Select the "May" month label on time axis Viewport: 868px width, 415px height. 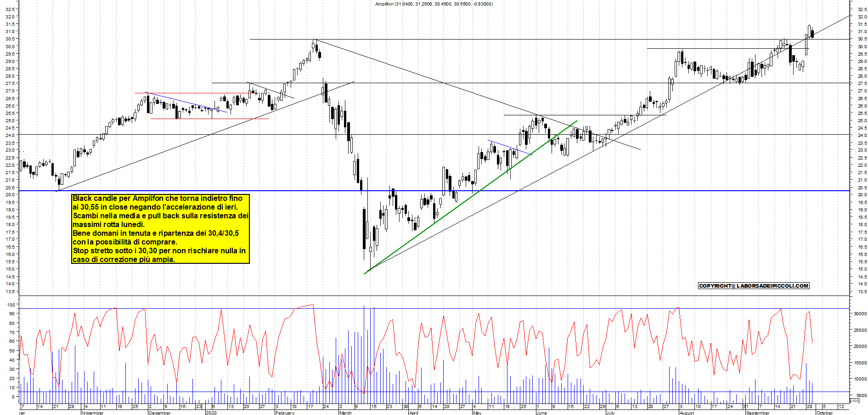point(477,413)
